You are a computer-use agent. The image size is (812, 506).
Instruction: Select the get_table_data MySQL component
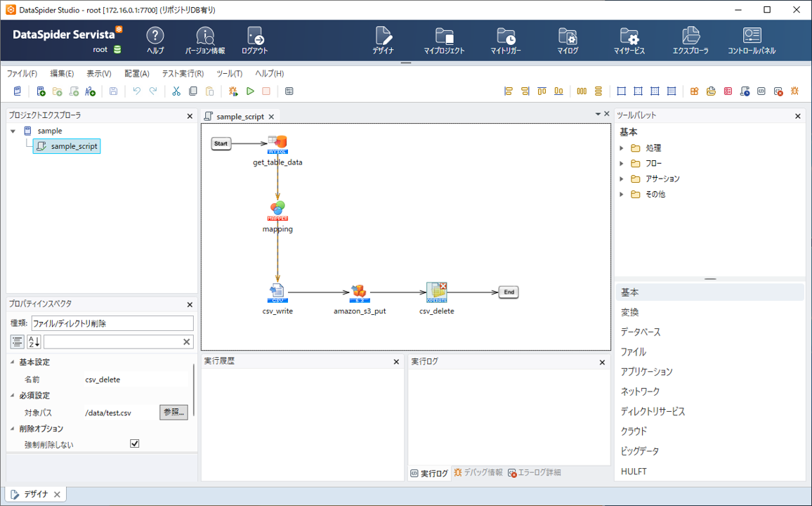pos(277,144)
